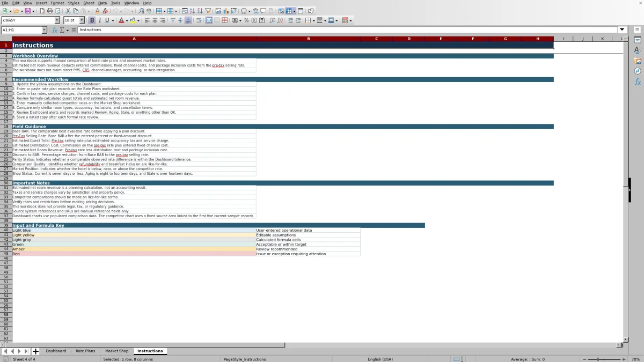644x362 pixels.
Task: Switch to the Dashboard sheet tab
Action: (56, 351)
